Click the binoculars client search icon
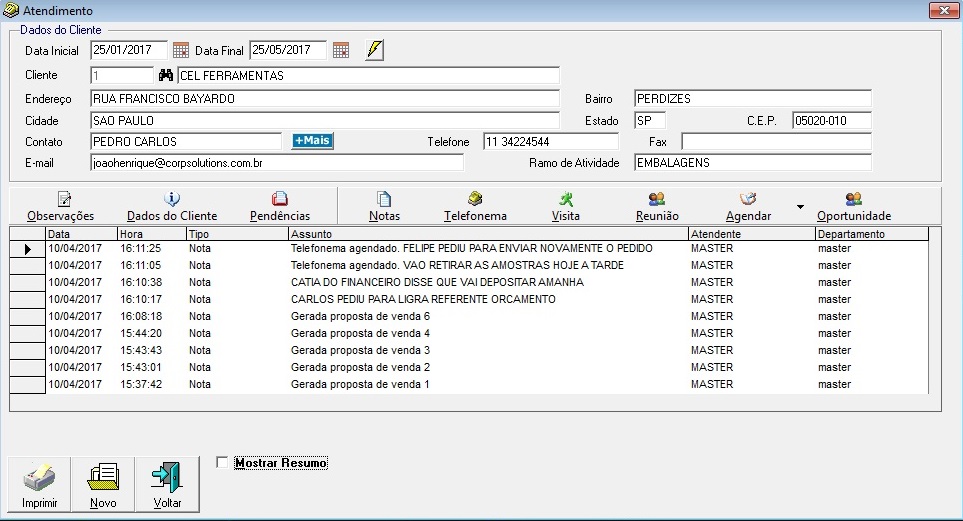The image size is (963, 521). (x=166, y=75)
